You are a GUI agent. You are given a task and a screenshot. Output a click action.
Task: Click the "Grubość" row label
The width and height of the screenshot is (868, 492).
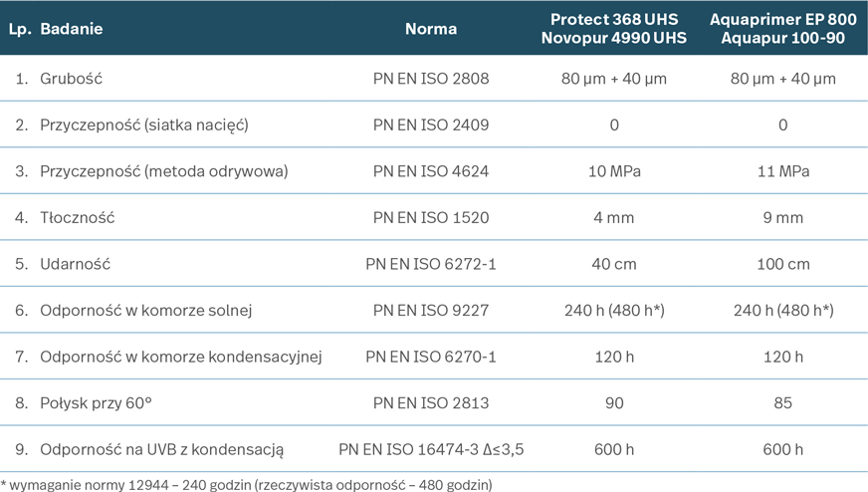pos(72,79)
